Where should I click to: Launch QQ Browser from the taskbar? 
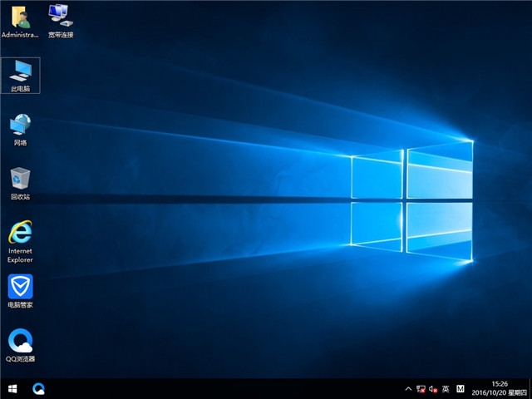[38, 388]
